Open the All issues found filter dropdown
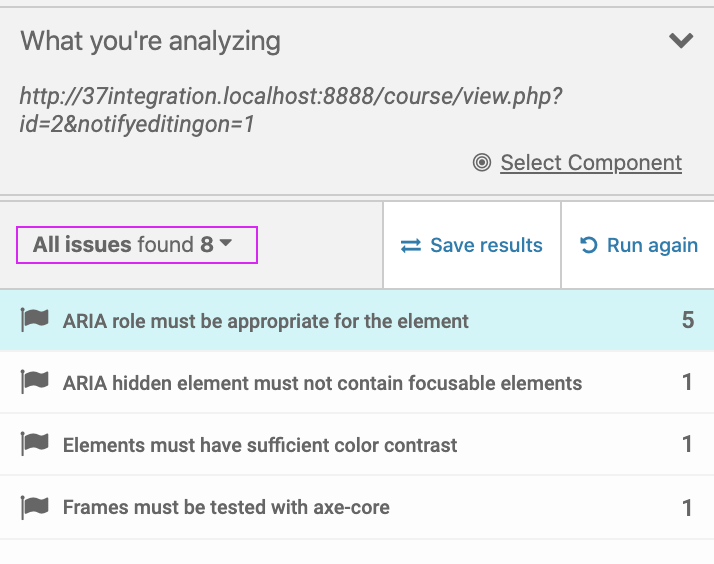 (x=137, y=245)
